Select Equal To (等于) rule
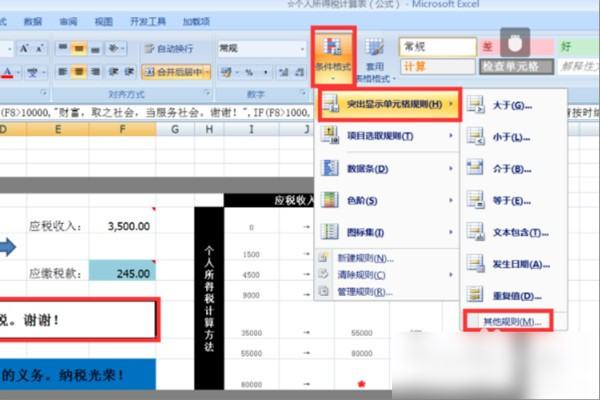This screenshot has height=400, width=600. pyautogui.click(x=512, y=201)
